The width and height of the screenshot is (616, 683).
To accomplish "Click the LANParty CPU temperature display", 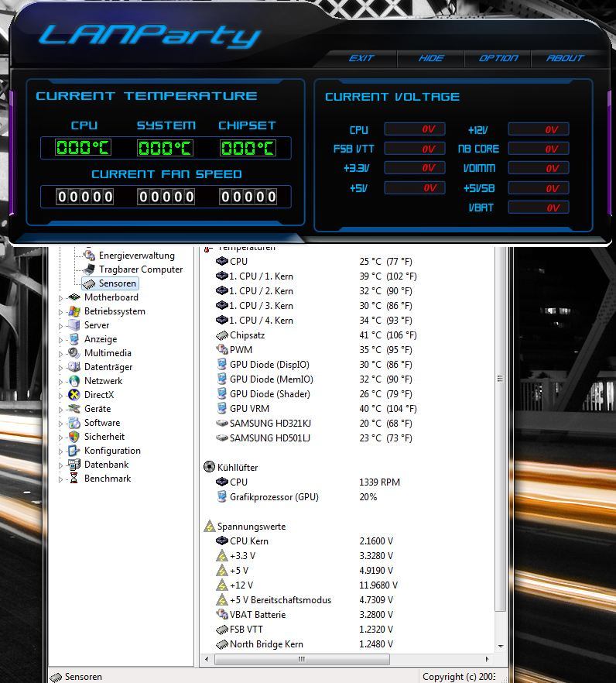I will [83, 148].
